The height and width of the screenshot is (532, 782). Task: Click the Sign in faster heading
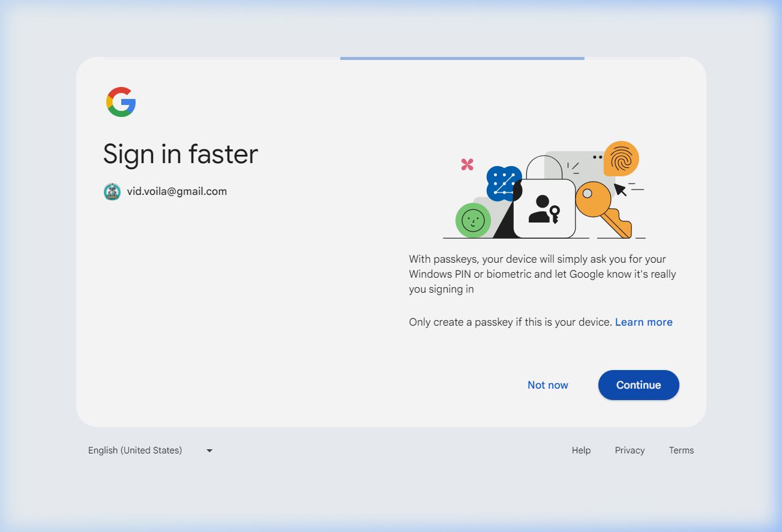click(x=180, y=154)
